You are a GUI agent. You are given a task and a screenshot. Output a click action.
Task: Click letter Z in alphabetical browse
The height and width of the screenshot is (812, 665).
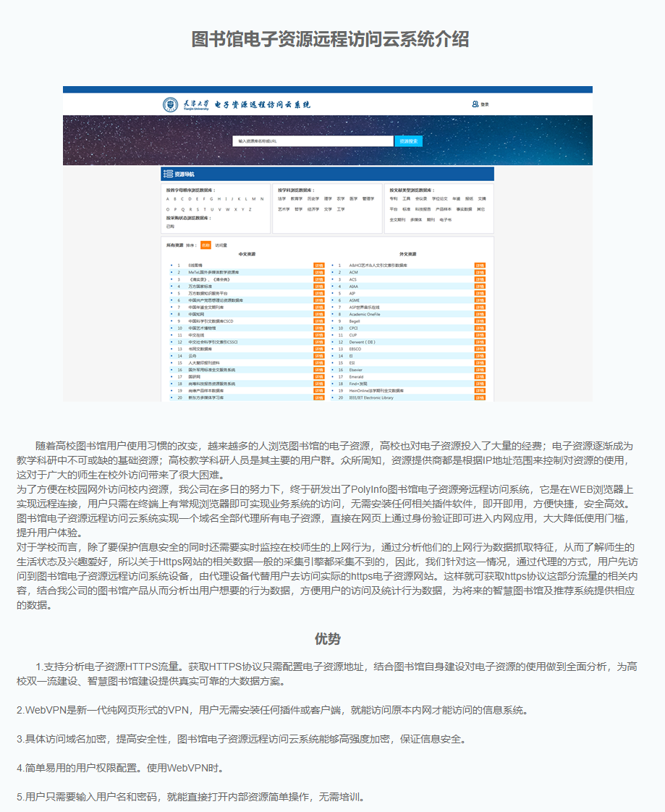tap(250, 210)
